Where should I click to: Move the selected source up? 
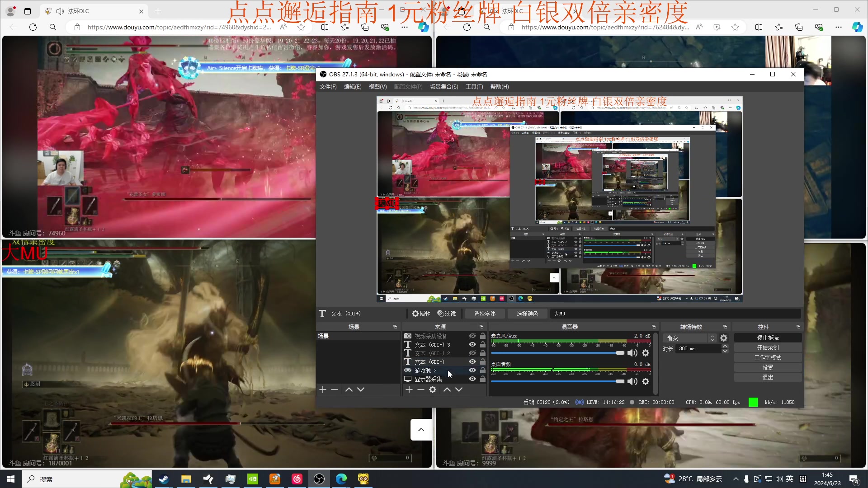447,389
